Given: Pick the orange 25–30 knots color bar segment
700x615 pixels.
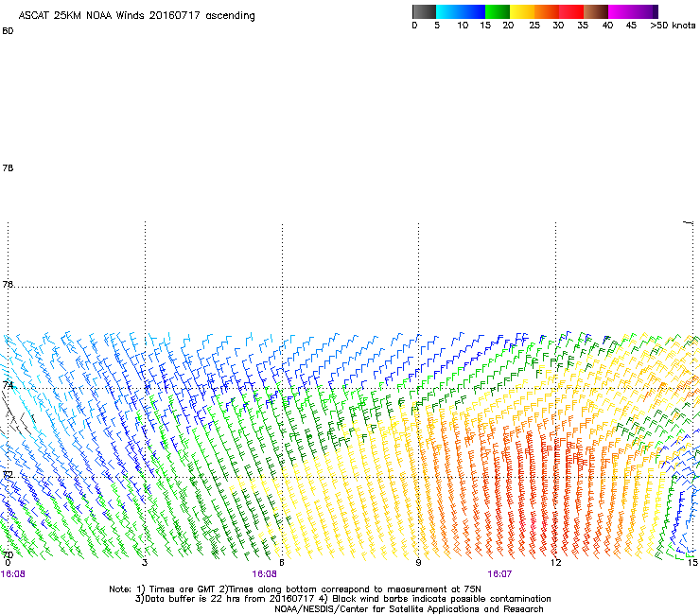Looking at the screenshot, I should (547, 11).
